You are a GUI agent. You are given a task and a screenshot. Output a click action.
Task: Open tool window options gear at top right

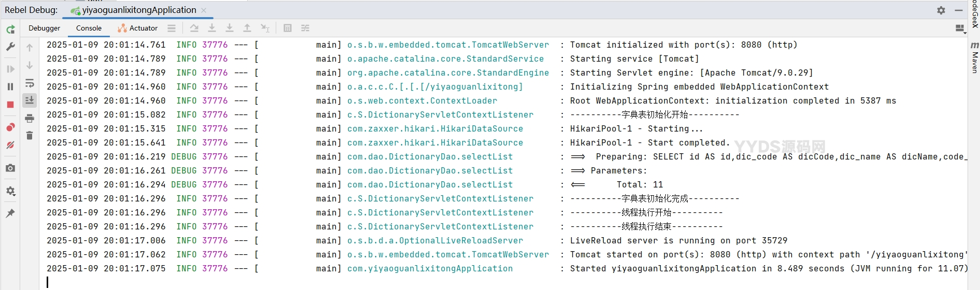coord(941,10)
